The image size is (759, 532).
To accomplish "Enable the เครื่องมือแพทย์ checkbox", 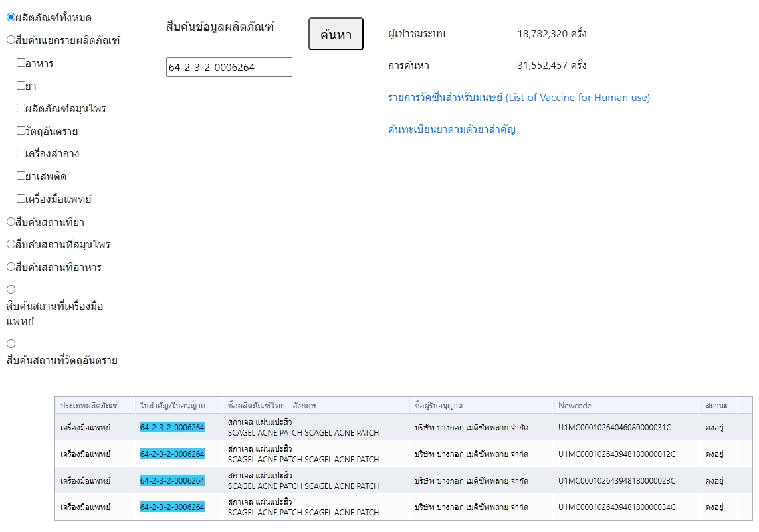I will tap(21, 199).
